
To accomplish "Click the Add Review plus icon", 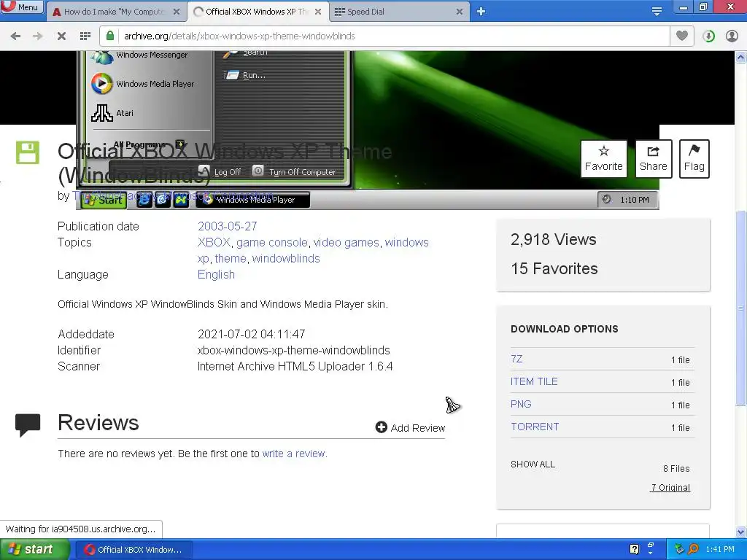I will (381, 427).
